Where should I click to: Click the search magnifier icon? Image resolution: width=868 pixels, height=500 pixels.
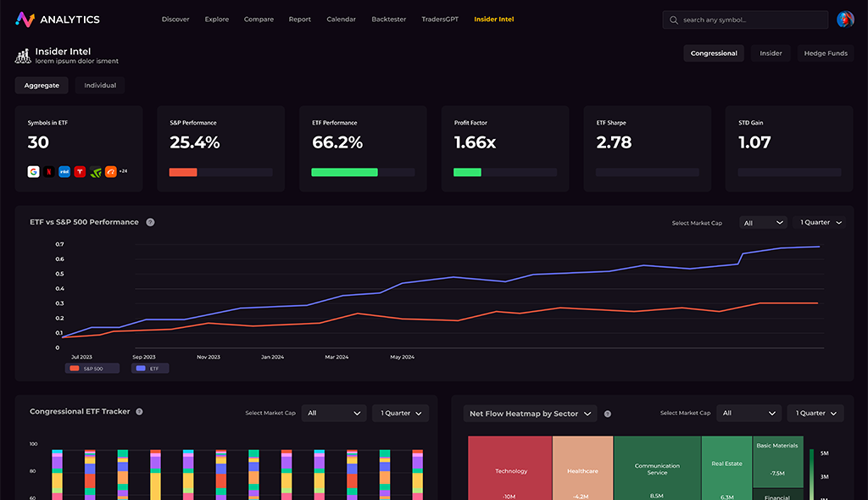(x=674, y=20)
